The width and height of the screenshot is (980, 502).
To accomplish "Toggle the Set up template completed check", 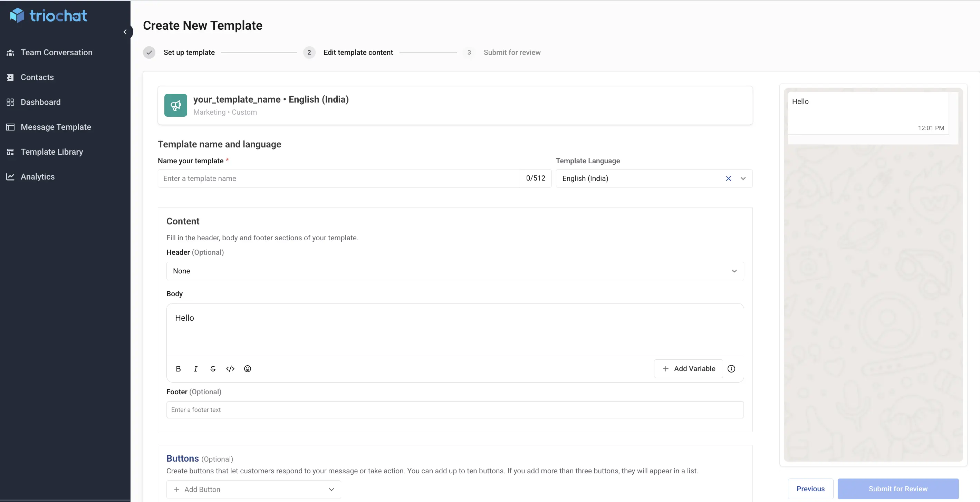I will tap(149, 52).
